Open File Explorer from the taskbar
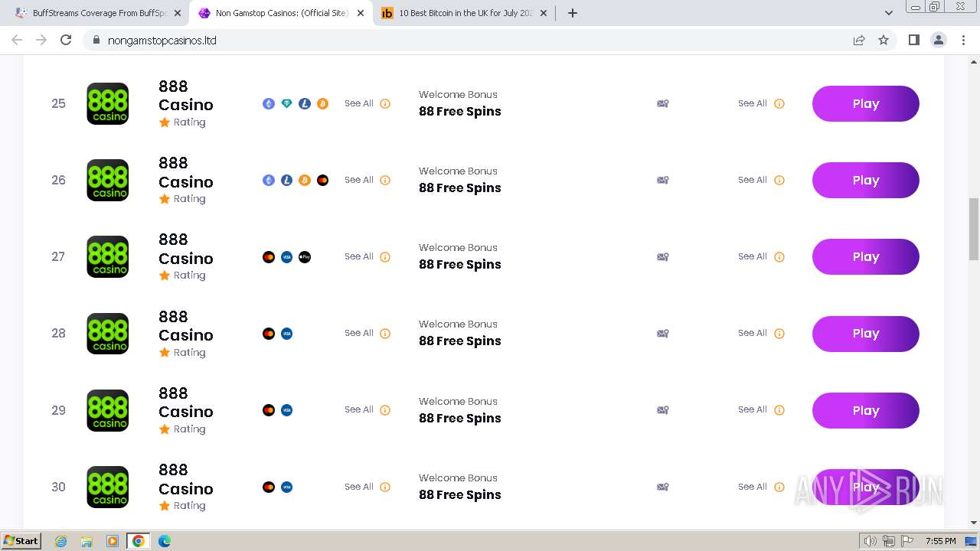 tap(87, 541)
